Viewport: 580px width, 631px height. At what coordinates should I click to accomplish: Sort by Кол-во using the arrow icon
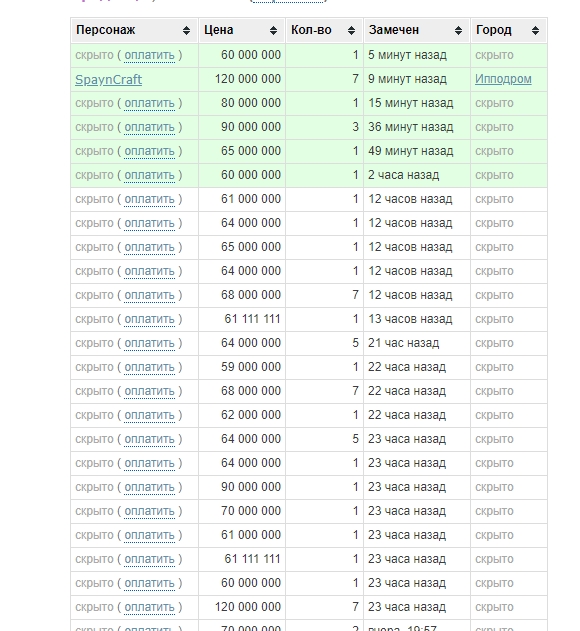[351, 31]
